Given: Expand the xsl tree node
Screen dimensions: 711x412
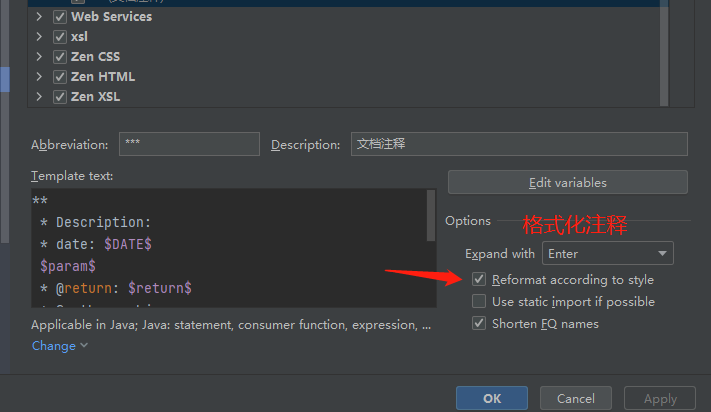Looking at the screenshot, I should [x=39, y=37].
